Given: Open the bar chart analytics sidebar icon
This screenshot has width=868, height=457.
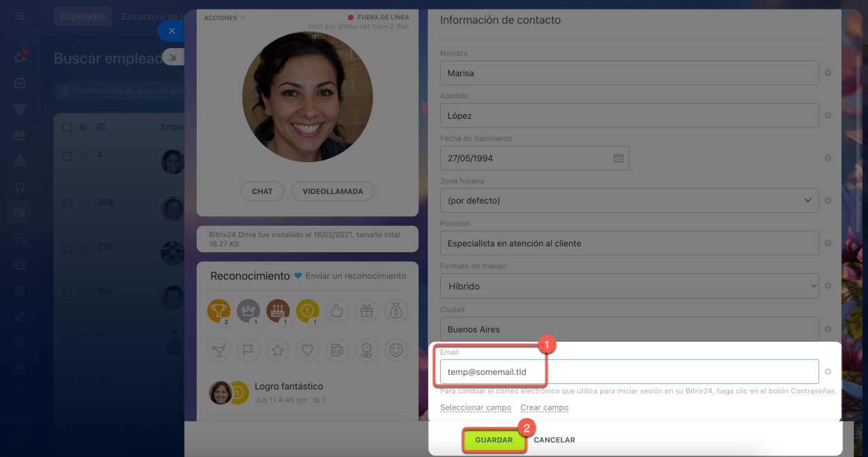Looking at the screenshot, I should [x=20, y=161].
